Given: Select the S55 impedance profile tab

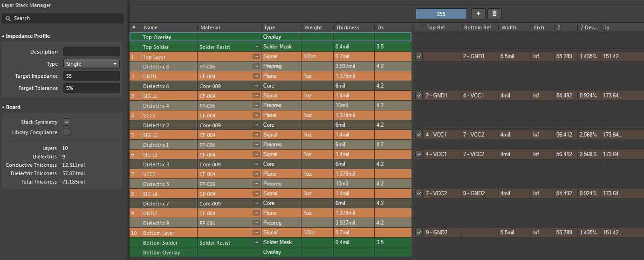Looking at the screenshot, I should [441, 14].
